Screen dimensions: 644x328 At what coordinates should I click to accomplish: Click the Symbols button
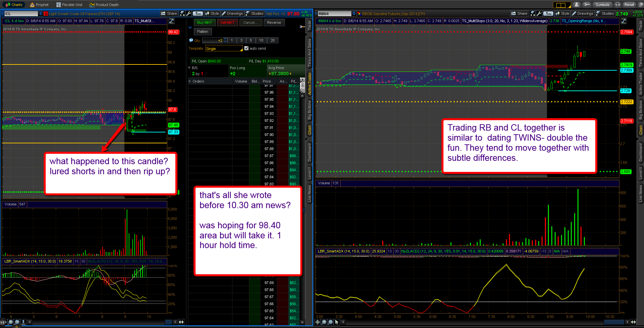602,5
